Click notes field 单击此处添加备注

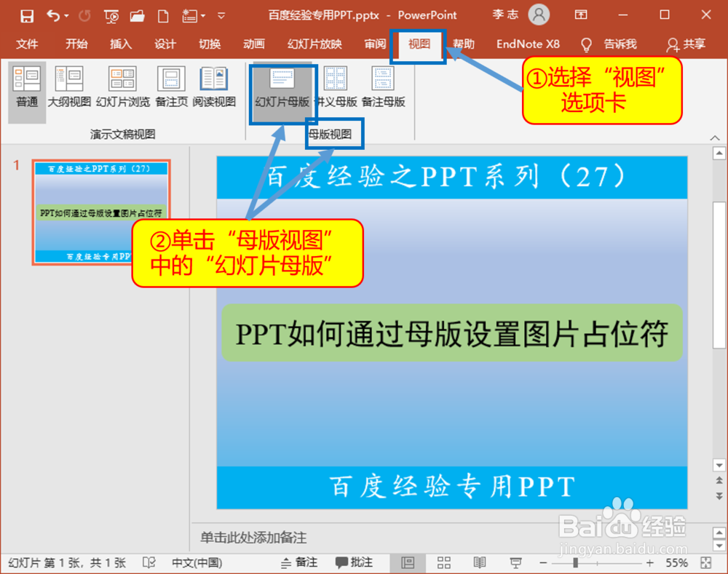253,538
